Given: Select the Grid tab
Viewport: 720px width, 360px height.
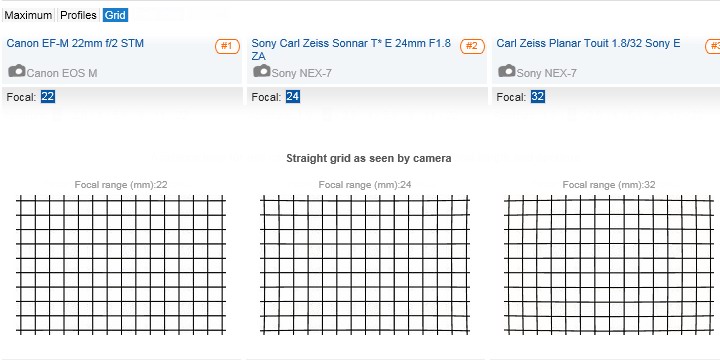Looking at the screenshot, I should (115, 15).
